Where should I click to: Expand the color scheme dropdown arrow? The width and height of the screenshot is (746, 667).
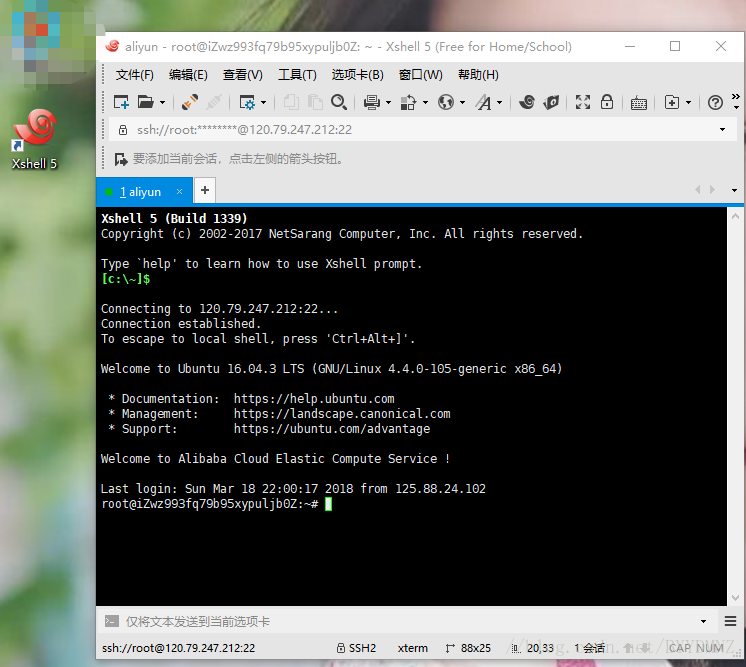pyautogui.click(x=425, y=103)
